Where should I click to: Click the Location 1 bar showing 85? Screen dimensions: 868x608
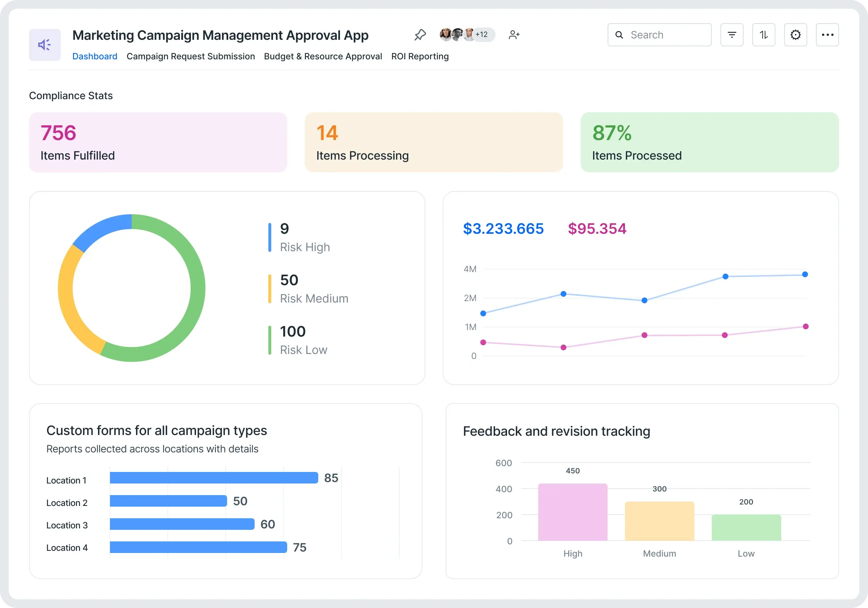[x=214, y=477]
